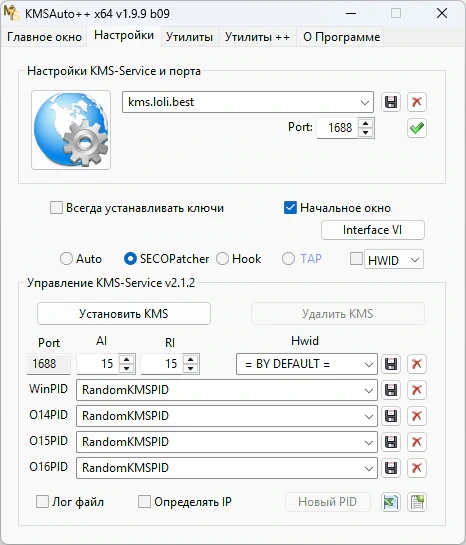
Task: Delete the Hwid BY DEFAULT setting
Action: [x=417, y=364]
